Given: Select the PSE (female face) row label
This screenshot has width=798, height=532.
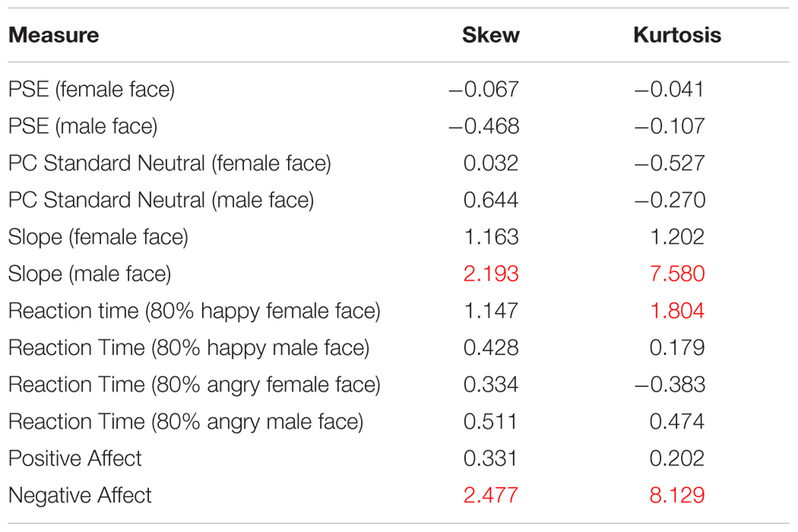Looking at the screenshot, I should (92, 89).
